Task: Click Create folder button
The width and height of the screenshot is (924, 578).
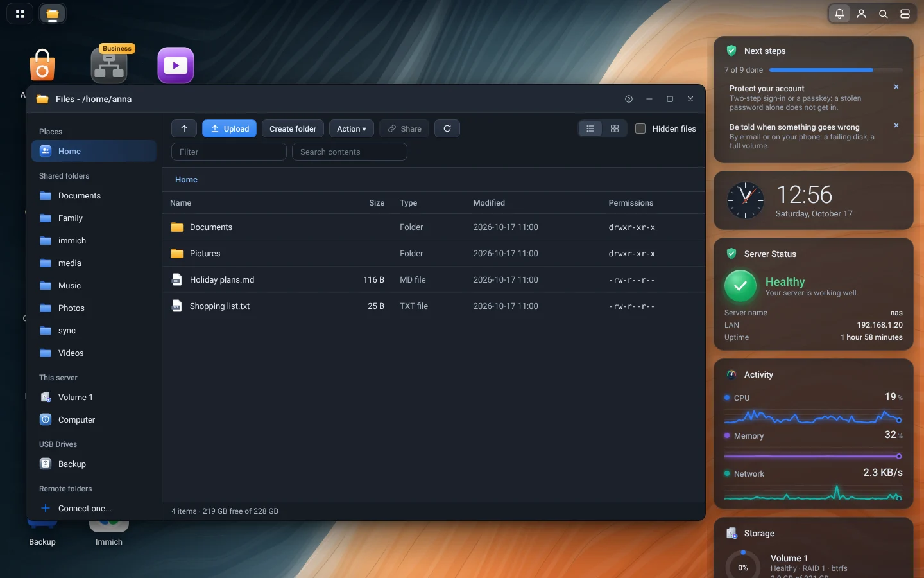Action: tap(293, 128)
